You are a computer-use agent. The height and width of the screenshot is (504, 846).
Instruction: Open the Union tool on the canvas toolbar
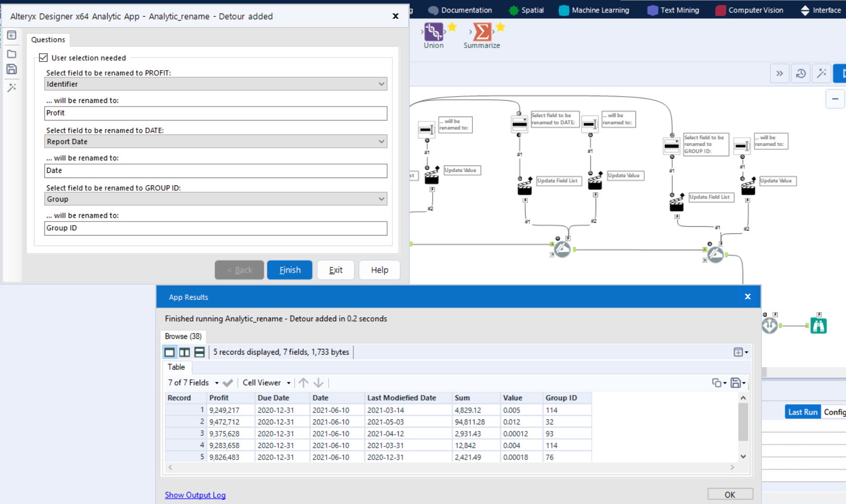[x=434, y=32]
